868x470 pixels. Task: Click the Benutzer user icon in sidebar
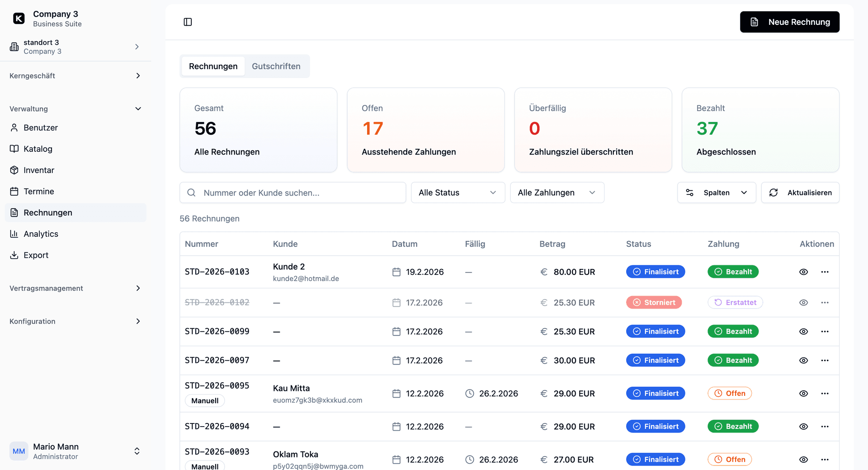(14, 128)
